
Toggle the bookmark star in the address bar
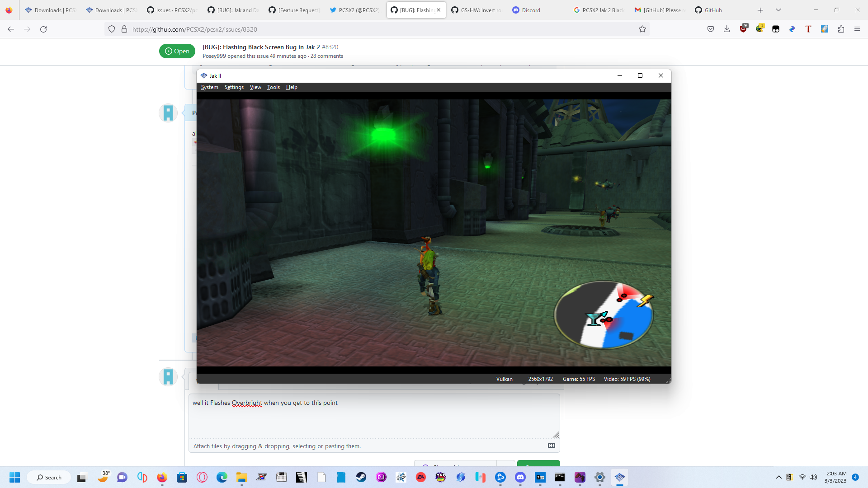pos(642,29)
